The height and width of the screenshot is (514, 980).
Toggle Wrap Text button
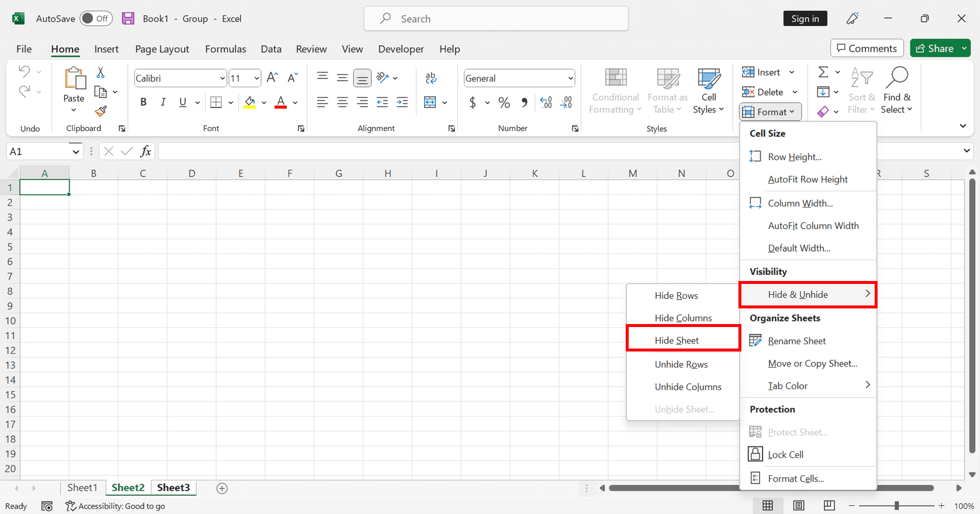click(x=431, y=77)
